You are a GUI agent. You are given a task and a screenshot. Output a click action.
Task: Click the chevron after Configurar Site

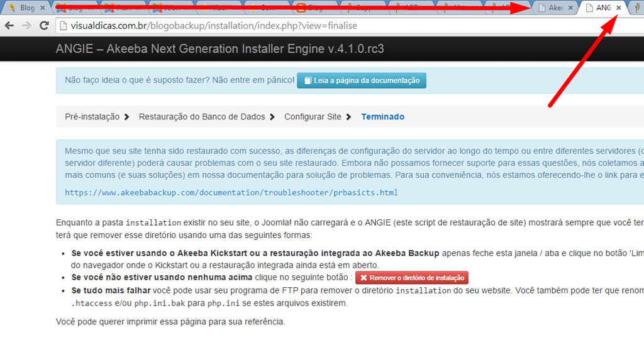pyautogui.click(x=348, y=117)
